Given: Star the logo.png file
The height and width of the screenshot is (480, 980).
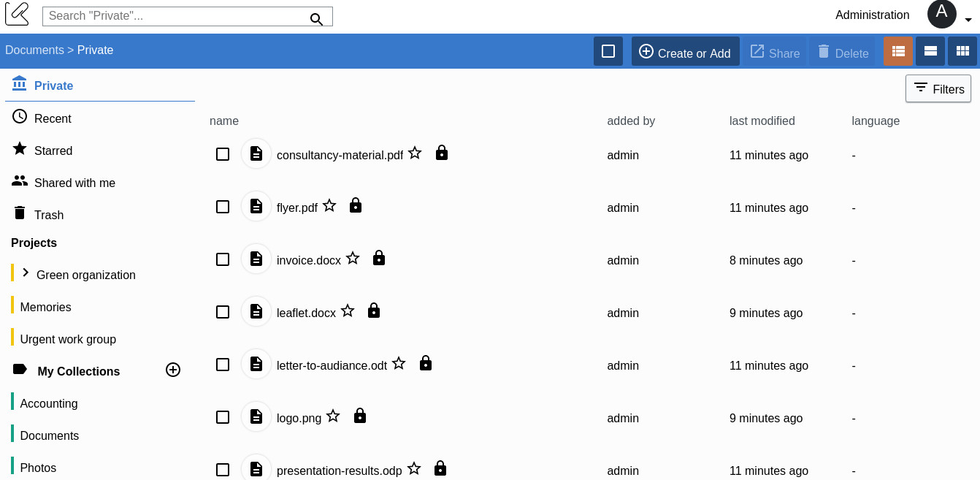Looking at the screenshot, I should click(x=333, y=416).
